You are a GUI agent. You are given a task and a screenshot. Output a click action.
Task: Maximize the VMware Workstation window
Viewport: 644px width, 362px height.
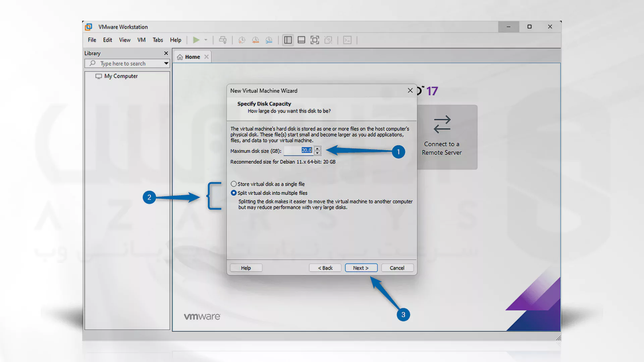(x=529, y=27)
